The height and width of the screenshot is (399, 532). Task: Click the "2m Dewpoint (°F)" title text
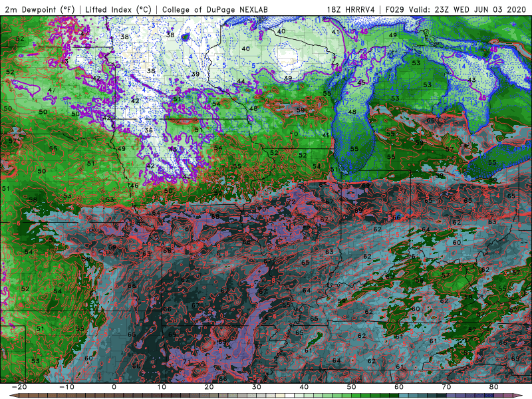(40, 9)
